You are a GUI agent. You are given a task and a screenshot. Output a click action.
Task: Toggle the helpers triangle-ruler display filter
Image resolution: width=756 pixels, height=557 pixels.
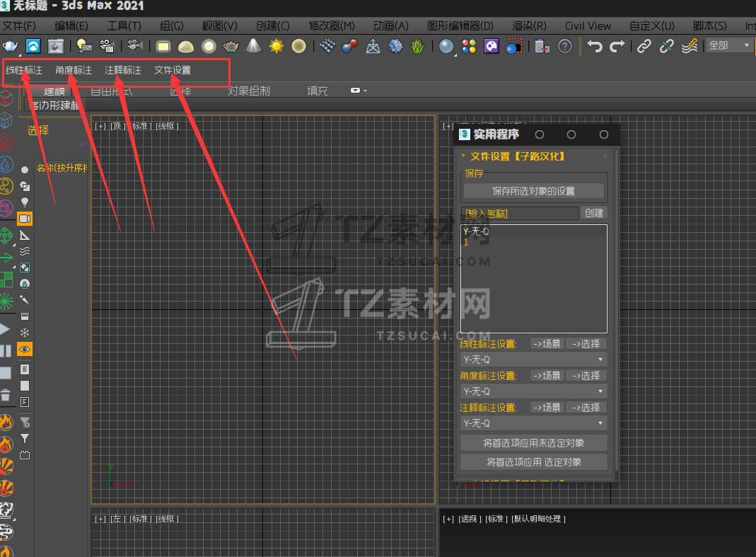25,235
